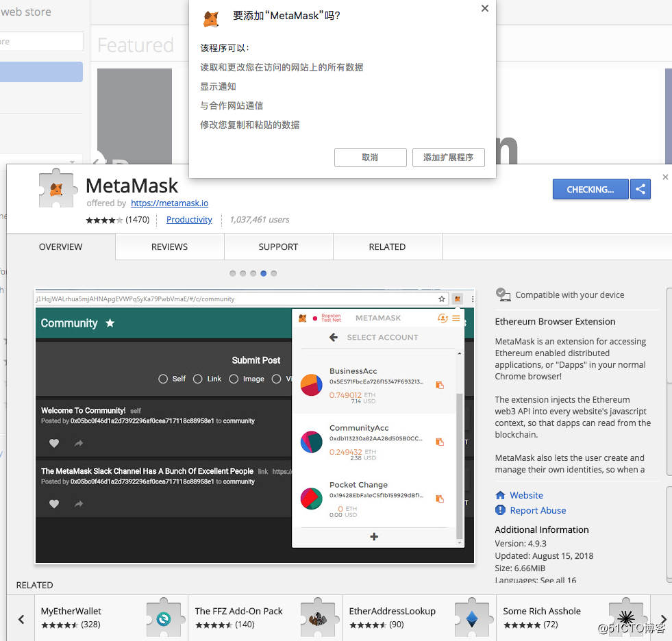Open the MetaMask hamburger menu icon
The height and width of the screenshot is (641, 672).
tap(456, 318)
